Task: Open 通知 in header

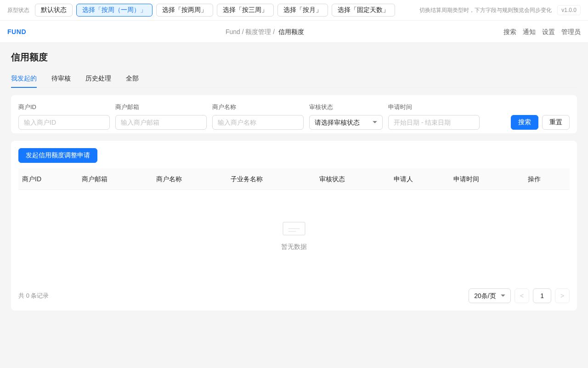Action: tap(529, 32)
